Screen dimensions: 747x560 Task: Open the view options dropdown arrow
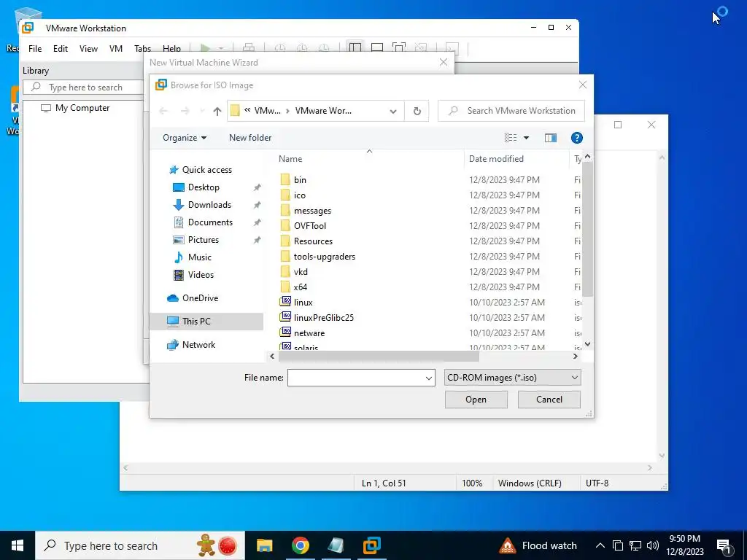(x=526, y=138)
